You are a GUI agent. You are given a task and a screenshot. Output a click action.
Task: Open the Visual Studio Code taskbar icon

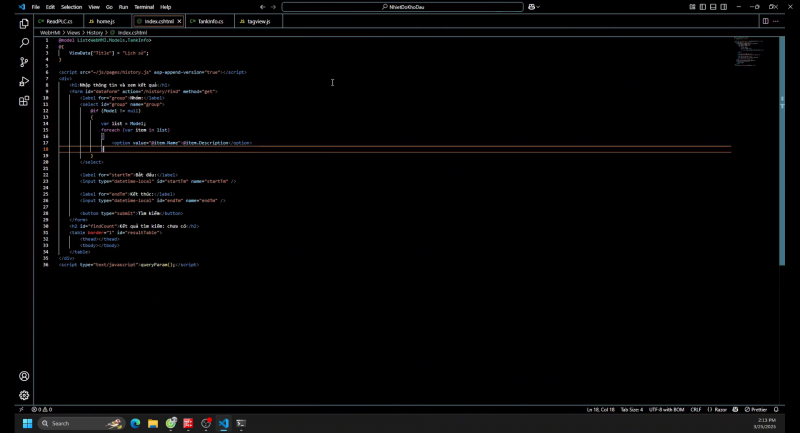[223, 423]
